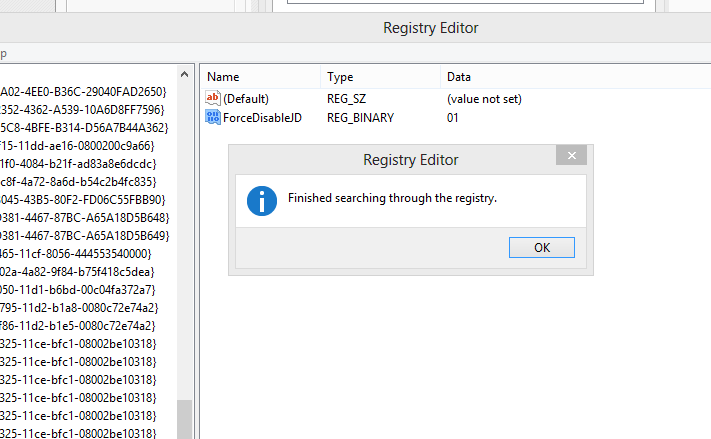Select tree key ending B314-D56A7B44A362}
This screenshot has width=711, height=439.
(x=84, y=128)
